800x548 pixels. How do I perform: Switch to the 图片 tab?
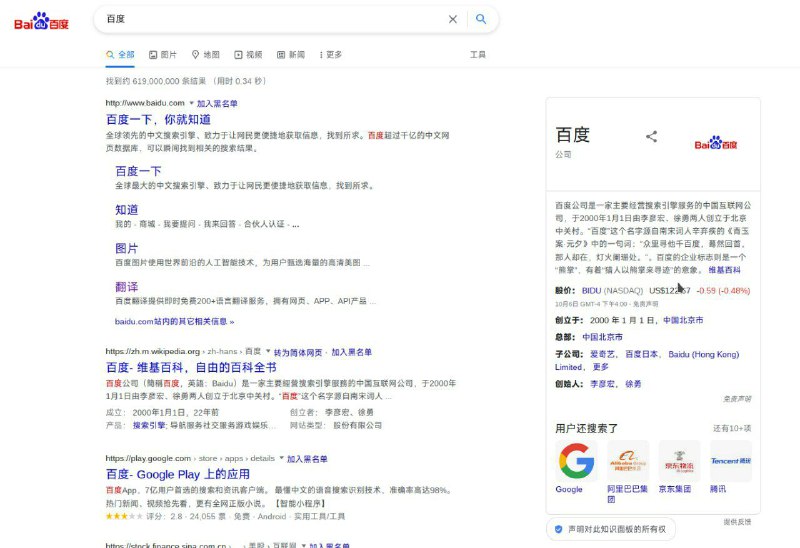[163, 55]
